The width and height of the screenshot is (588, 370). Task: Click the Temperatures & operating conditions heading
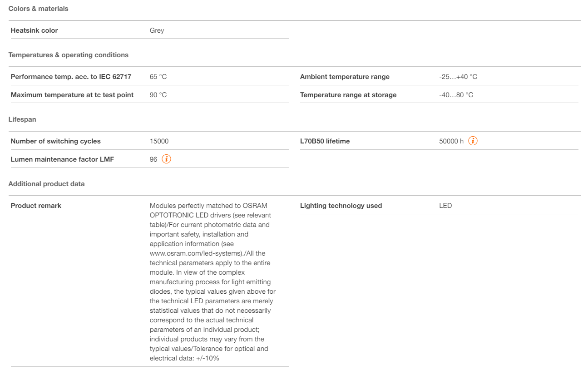pyautogui.click(x=68, y=55)
